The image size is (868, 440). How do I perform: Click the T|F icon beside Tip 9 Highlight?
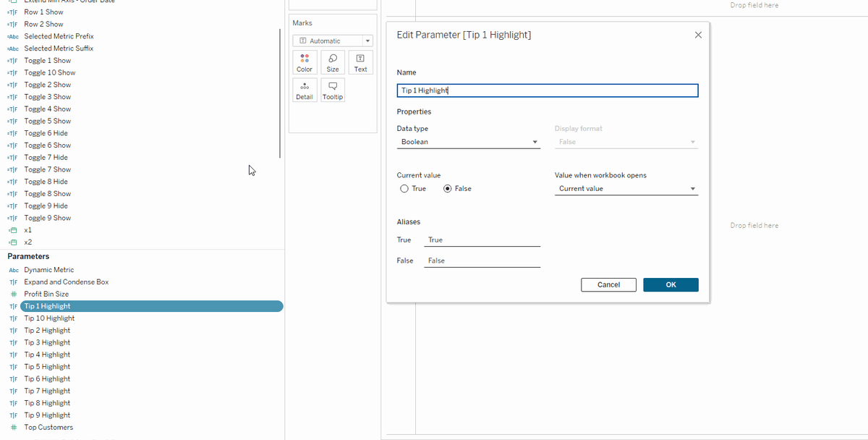pos(13,415)
